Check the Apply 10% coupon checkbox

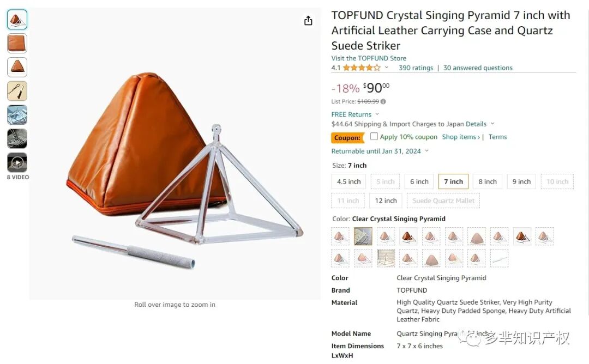tap(374, 136)
